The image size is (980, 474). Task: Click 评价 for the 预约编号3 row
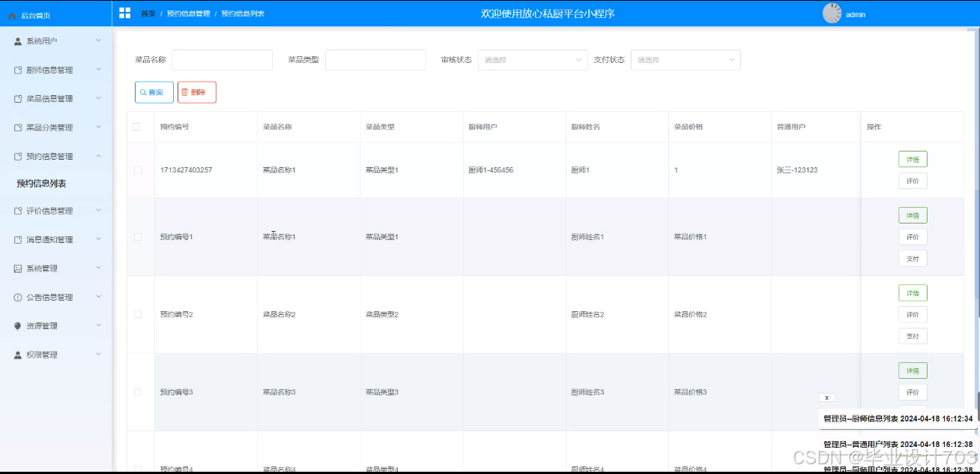click(x=913, y=392)
